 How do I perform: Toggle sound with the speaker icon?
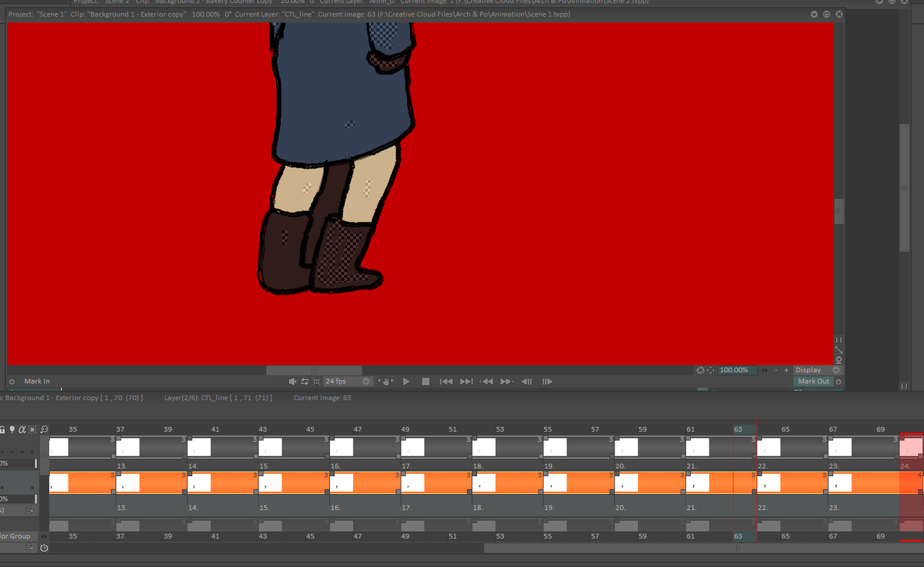(x=292, y=381)
